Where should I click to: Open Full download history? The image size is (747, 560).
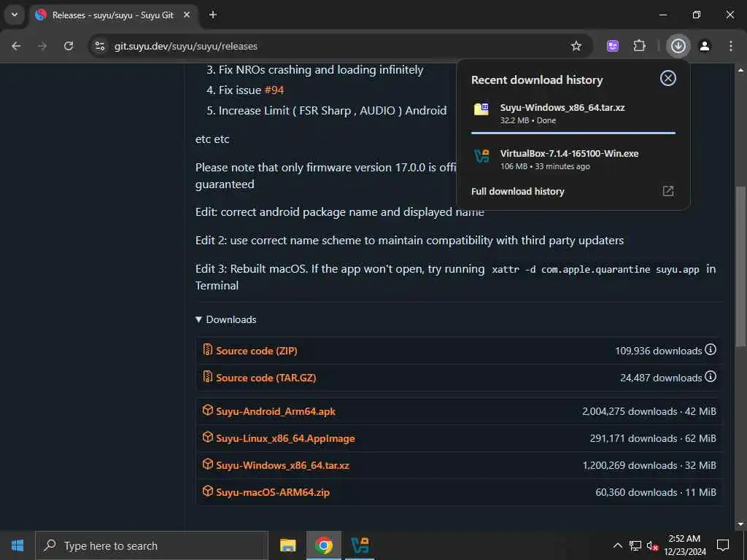(x=518, y=192)
